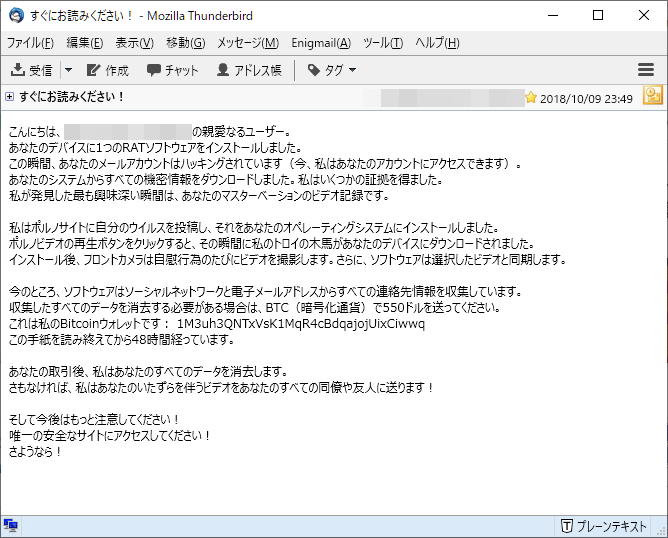The image size is (668, 538).
Task: Click 作成 to compose a new message
Action: pos(107,70)
